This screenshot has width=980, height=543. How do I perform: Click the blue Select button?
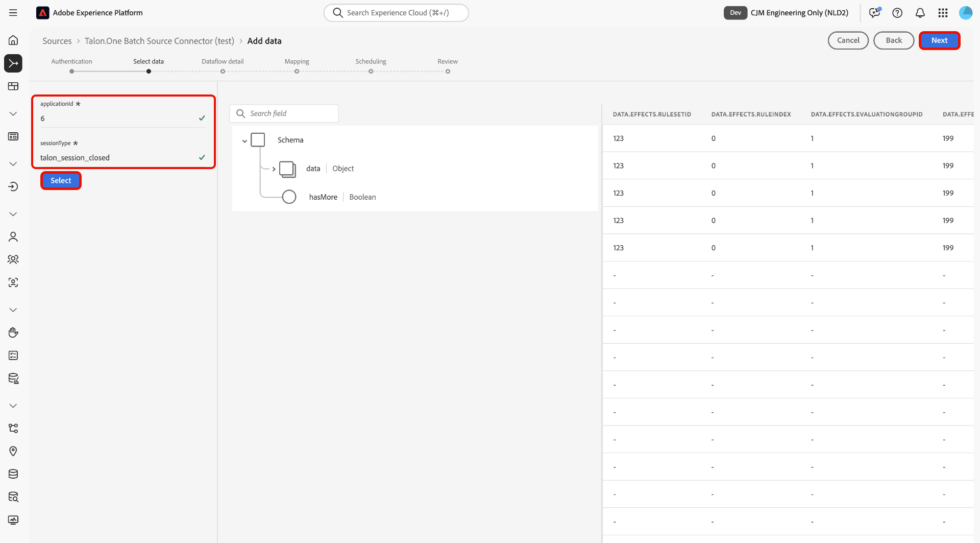coord(61,181)
